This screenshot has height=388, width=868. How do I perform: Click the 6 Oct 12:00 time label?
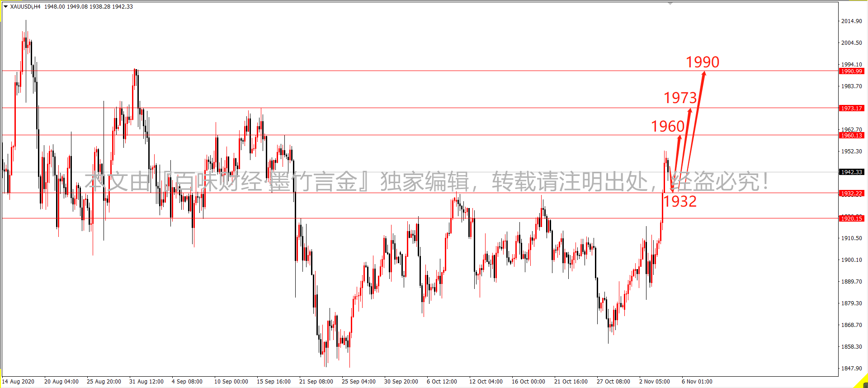442,382
